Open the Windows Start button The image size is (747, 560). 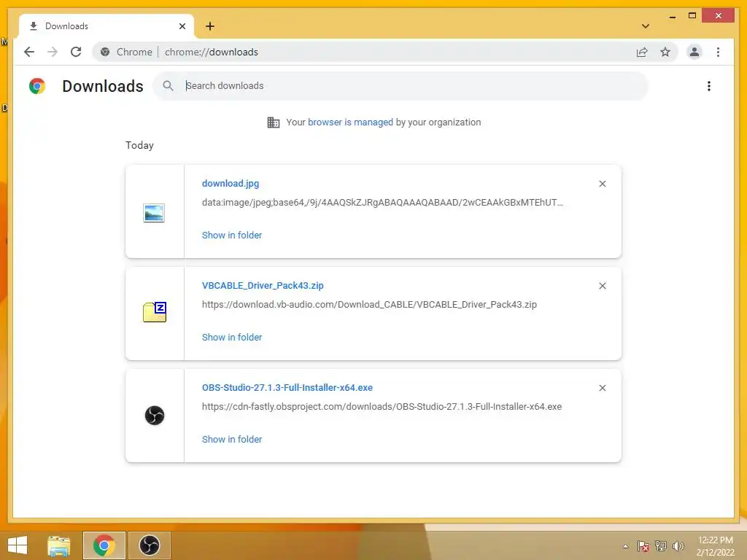pyautogui.click(x=18, y=545)
